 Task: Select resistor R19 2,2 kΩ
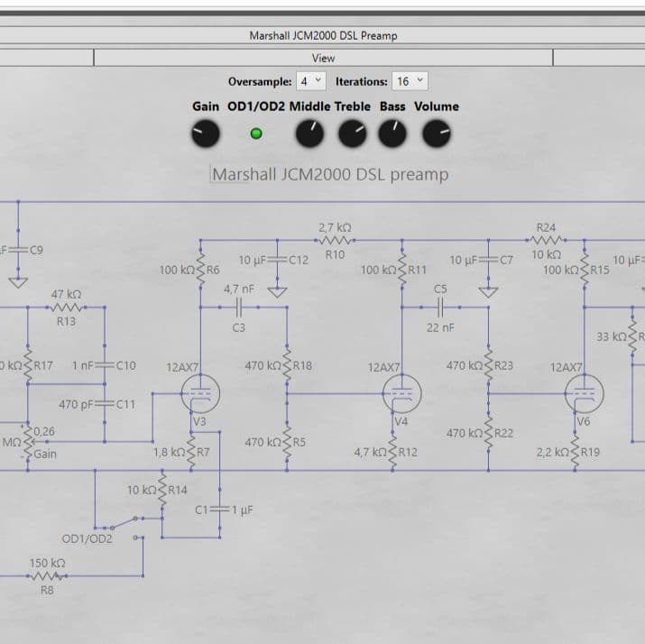pyautogui.click(x=575, y=452)
